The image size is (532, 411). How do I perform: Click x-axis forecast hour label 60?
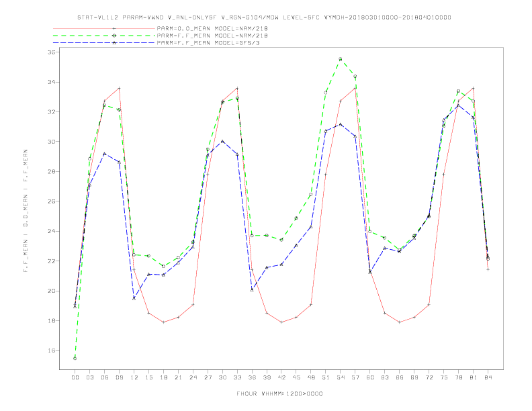pos(370,377)
